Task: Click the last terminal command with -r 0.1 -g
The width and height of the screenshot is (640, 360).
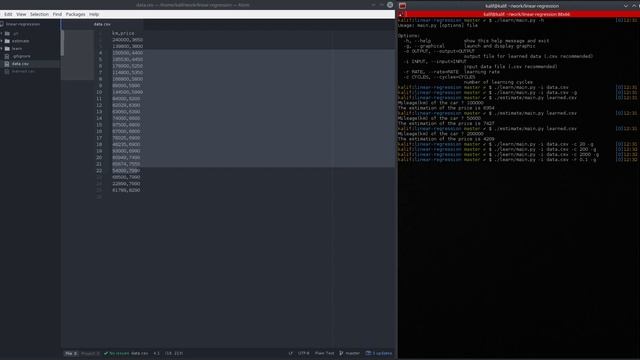Action: [545, 160]
